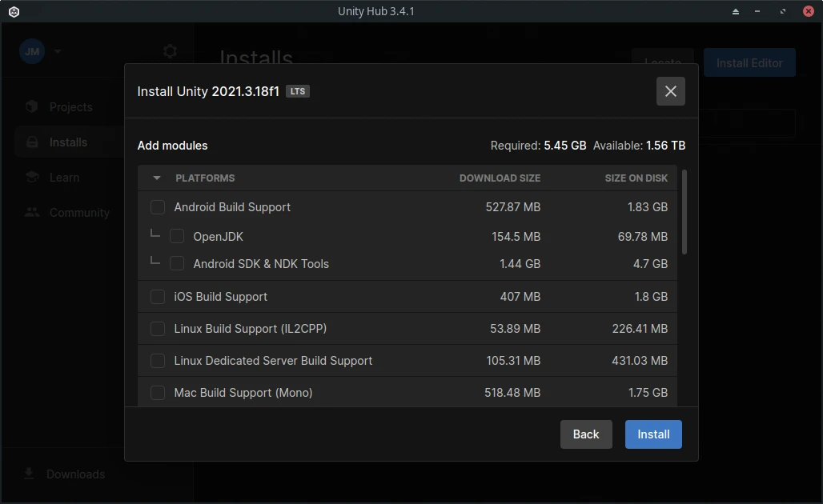Click the JM account avatar
823x504 pixels.
point(32,51)
